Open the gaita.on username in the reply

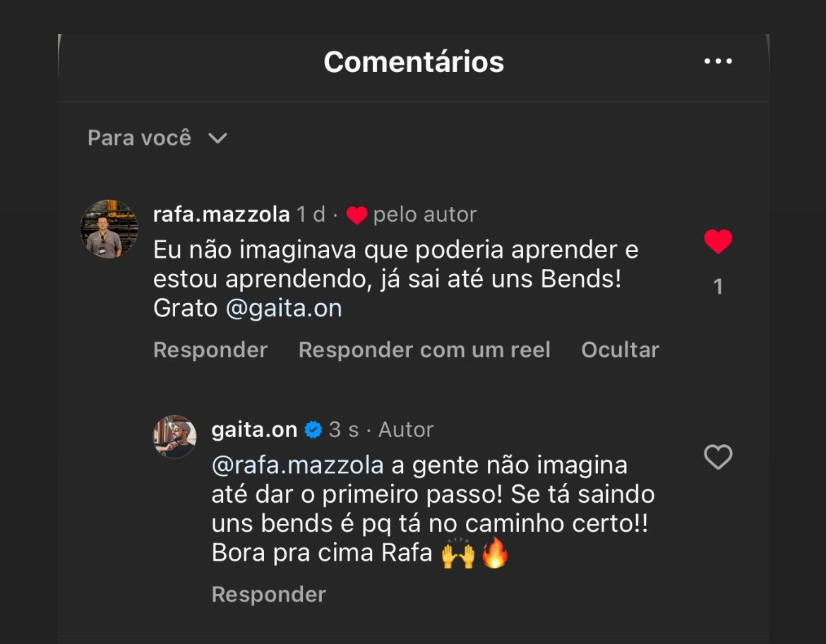254,430
